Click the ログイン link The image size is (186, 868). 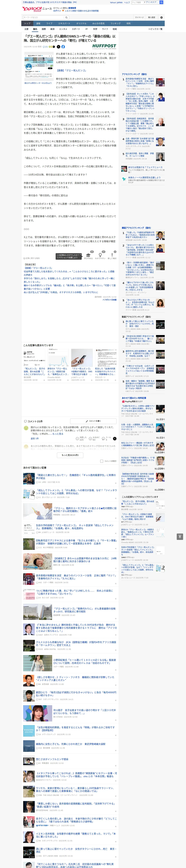pyautogui.click(x=57, y=11)
